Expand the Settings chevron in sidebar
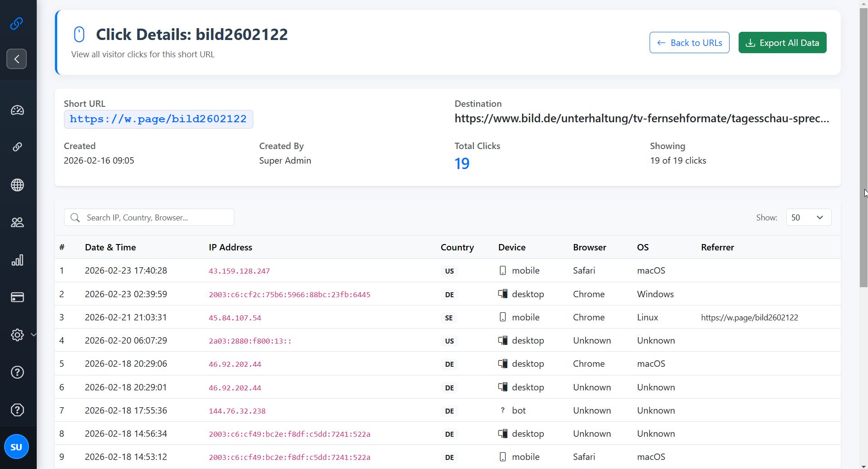868x469 pixels. [x=34, y=335]
